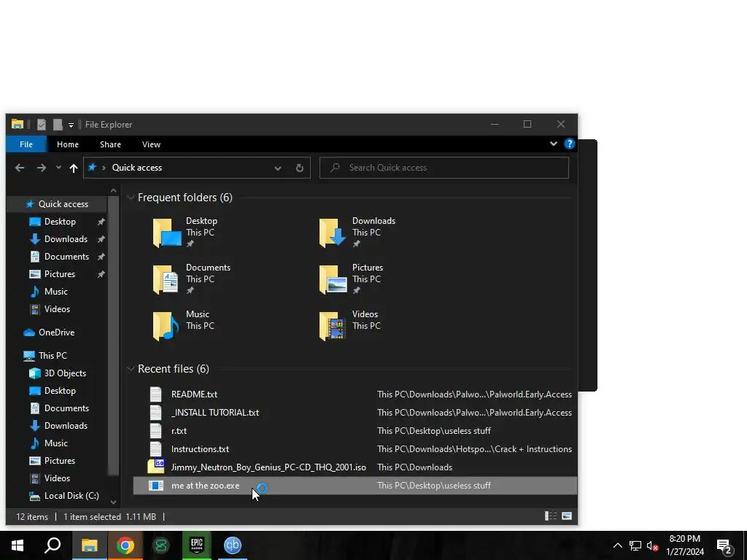Select pinned Documents in navigation pane
The height and width of the screenshot is (560, 747).
point(66,257)
